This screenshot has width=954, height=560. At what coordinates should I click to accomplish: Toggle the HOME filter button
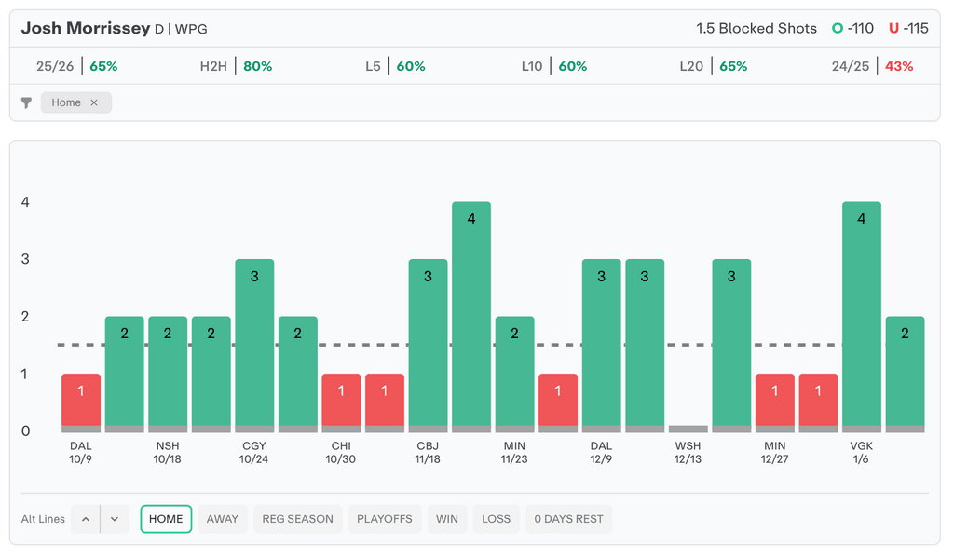pos(166,519)
